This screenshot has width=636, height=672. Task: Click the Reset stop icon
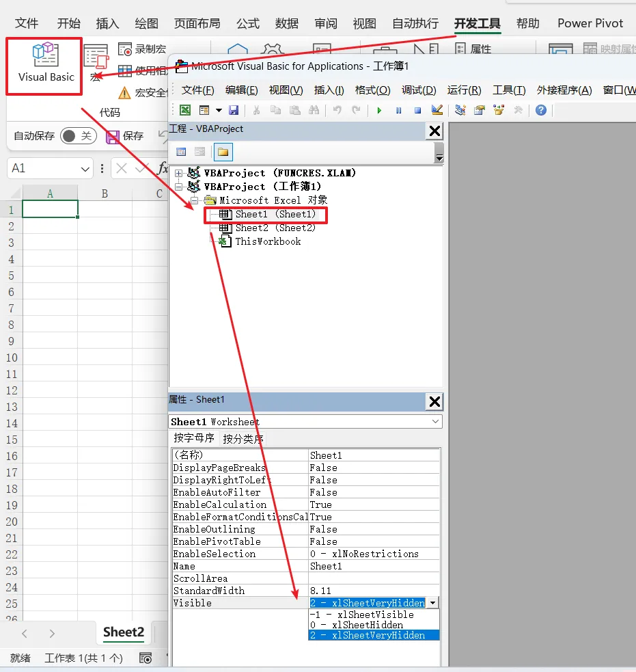(417, 110)
